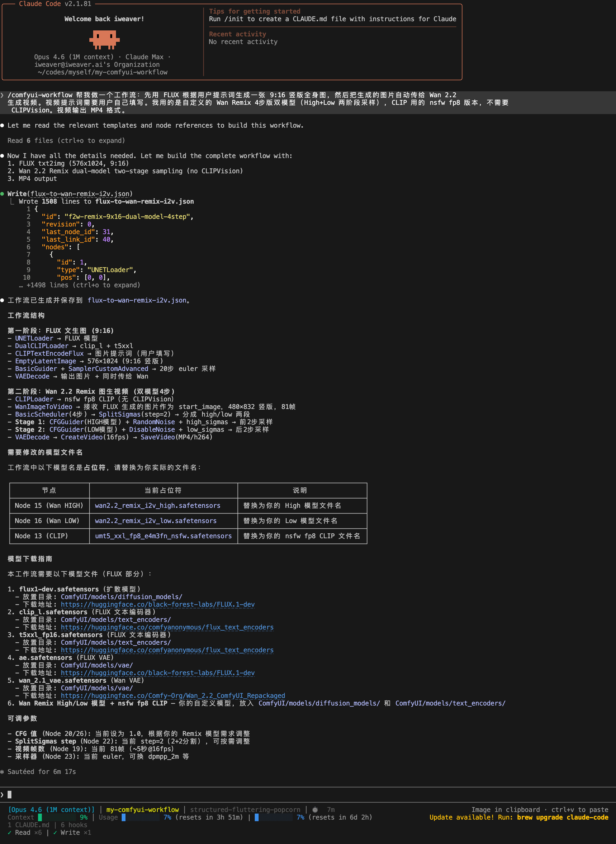Screen dimensions: 616x844
Task: Click the branch indicator before 'Wrote 1508 lines'
Action: [12, 201]
